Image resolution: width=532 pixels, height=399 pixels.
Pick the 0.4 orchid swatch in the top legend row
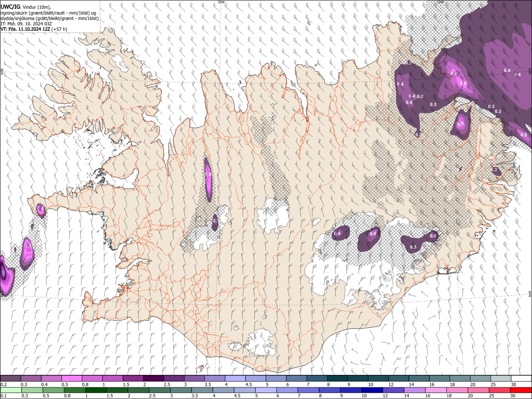point(51,379)
